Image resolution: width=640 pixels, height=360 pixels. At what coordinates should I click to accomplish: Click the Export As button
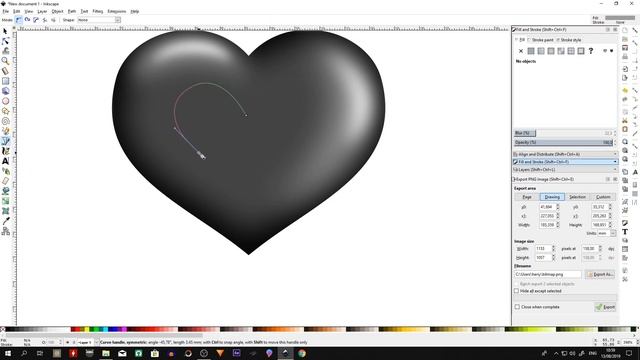(600, 274)
